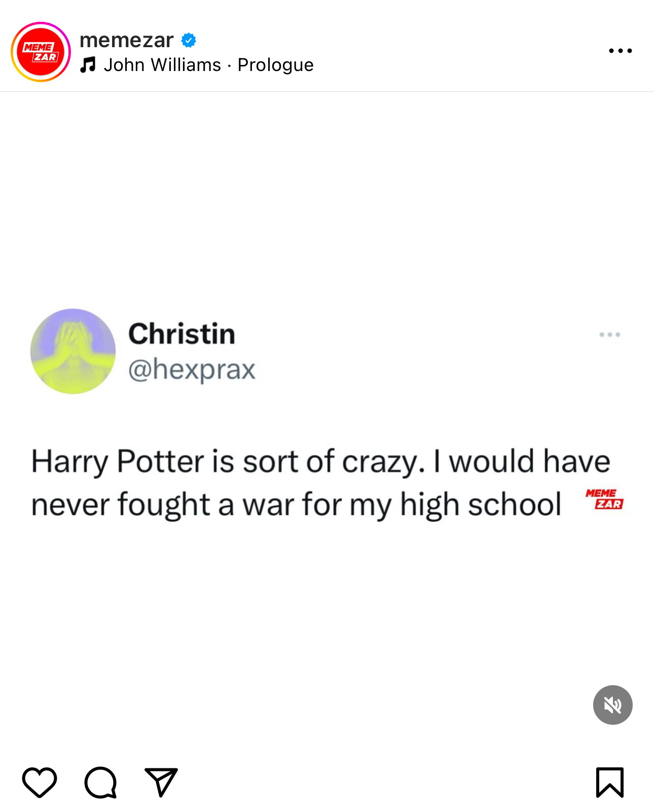Open memezar username link
The height and width of the screenshot is (812, 654).
[127, 40]
